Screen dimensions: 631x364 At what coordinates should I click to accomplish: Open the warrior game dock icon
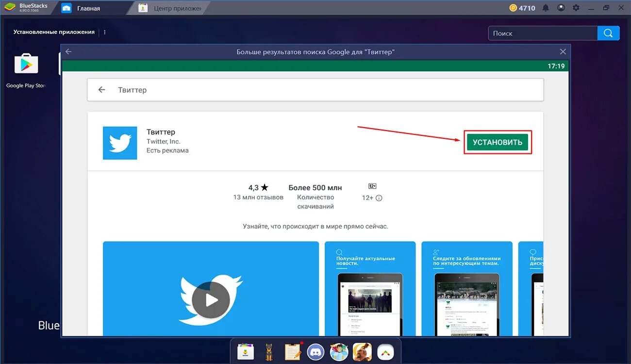[x=362, y=351]
